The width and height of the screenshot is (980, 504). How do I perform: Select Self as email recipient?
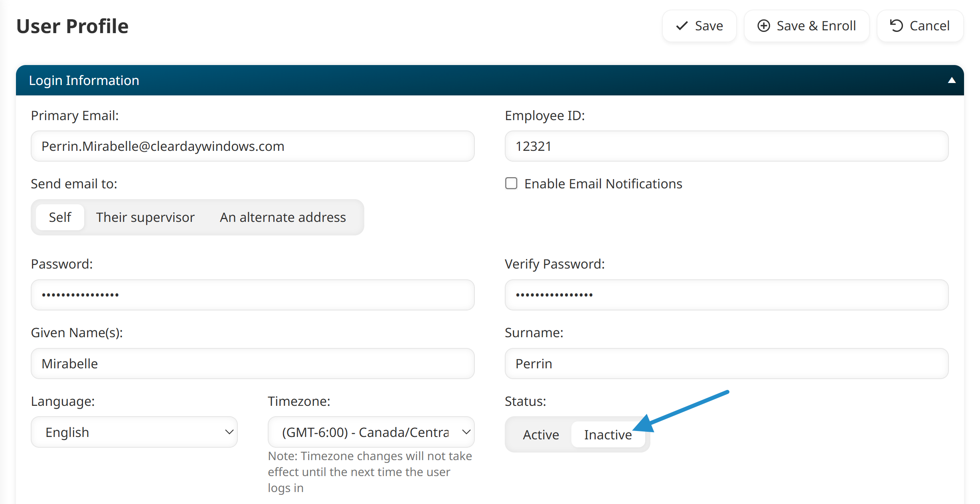click(60, 217)
